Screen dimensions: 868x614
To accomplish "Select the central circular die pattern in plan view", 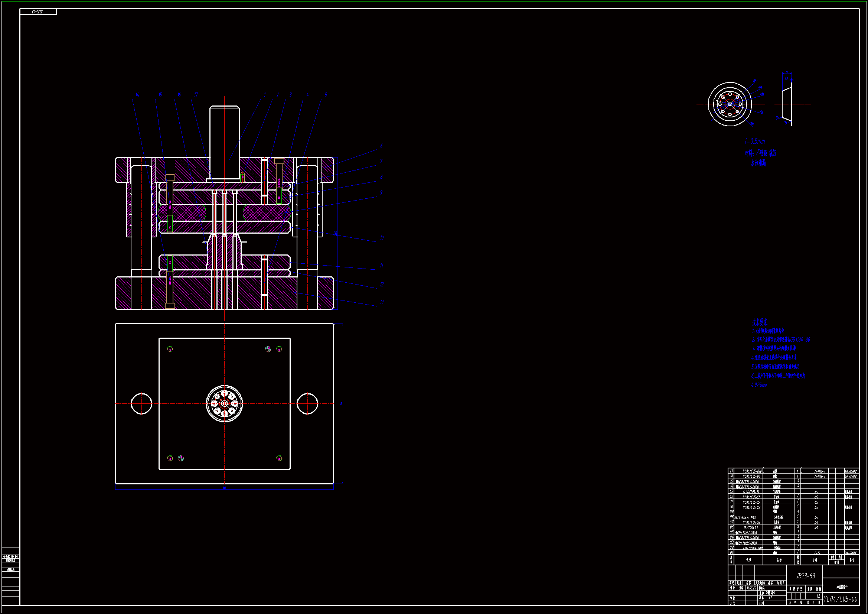I will 225,403.
